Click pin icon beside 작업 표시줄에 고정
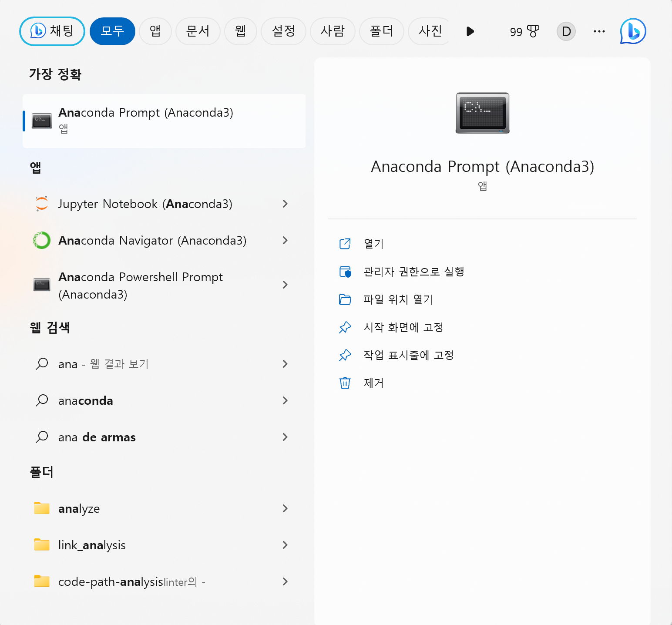Viewport: 672px width, 625px height. tap(345, 355)
